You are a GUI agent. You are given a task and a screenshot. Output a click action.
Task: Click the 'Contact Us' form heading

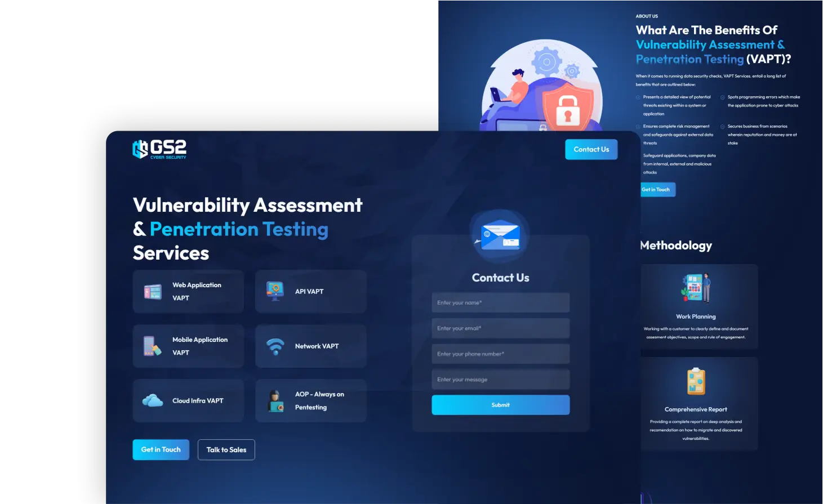click(x=500, y=278)
